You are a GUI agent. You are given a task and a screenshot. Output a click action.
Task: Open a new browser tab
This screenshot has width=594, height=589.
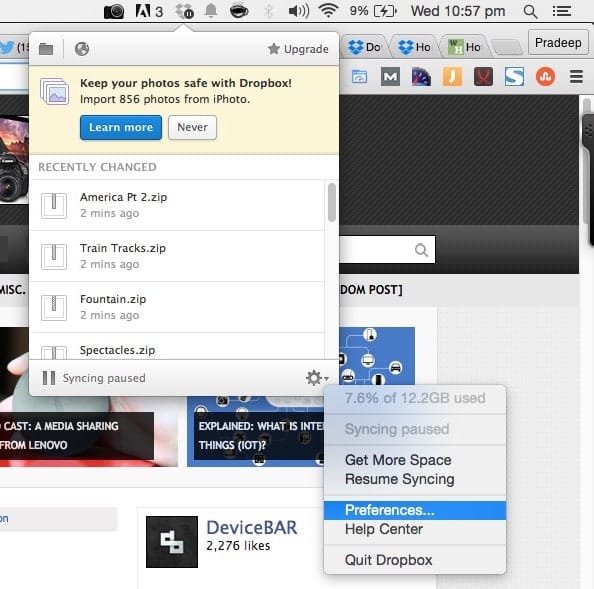(507, 47)
